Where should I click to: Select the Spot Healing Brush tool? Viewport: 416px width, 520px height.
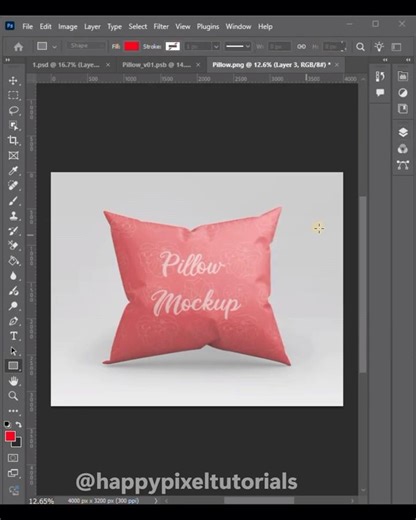[13, 186]
